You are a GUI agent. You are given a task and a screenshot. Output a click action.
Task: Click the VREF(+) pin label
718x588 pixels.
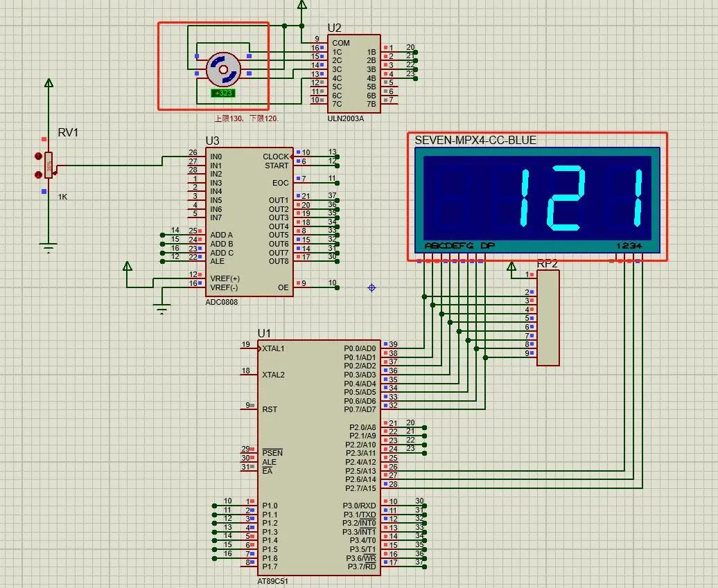pos(225,278)
